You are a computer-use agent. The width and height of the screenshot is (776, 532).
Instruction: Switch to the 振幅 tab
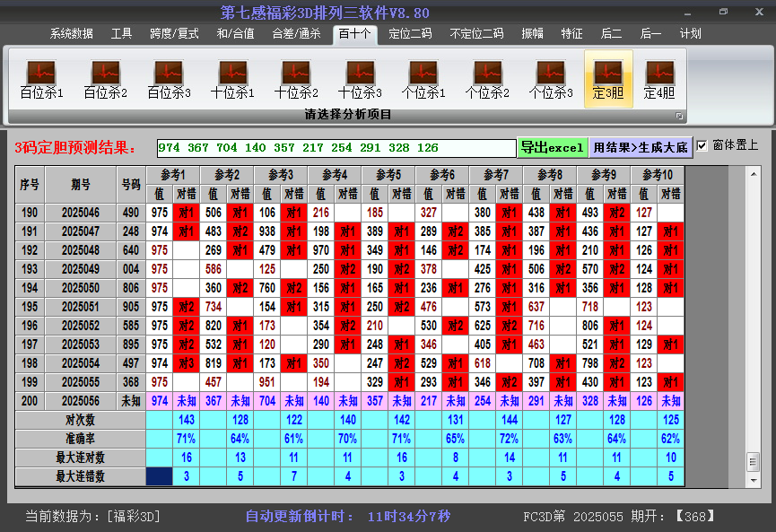(x=532, y=33)
